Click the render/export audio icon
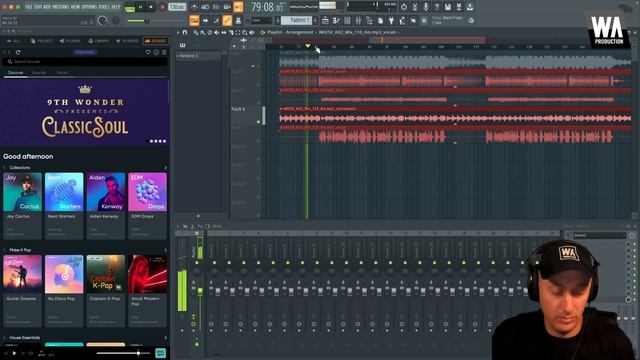Image resolution: width=640 pixels, height=360 pixels. coord(459,7)
